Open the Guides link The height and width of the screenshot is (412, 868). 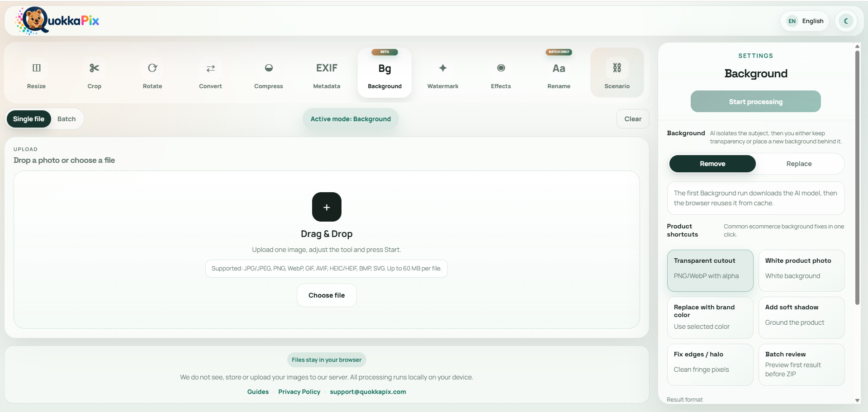coord(258,392)
